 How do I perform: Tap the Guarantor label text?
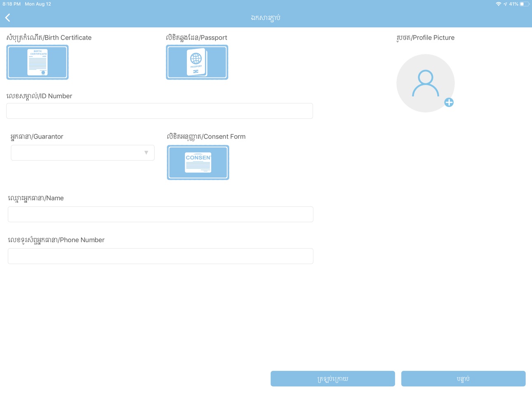pyautogui.click(x=37, y=137)
